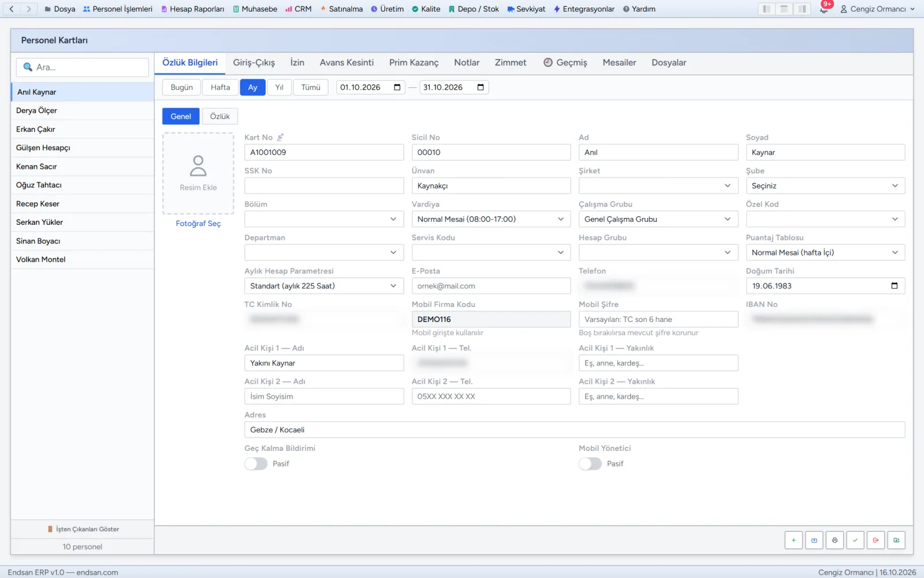
Task: Switch to the Giriş-Çıkış tab
Action: 254,62
